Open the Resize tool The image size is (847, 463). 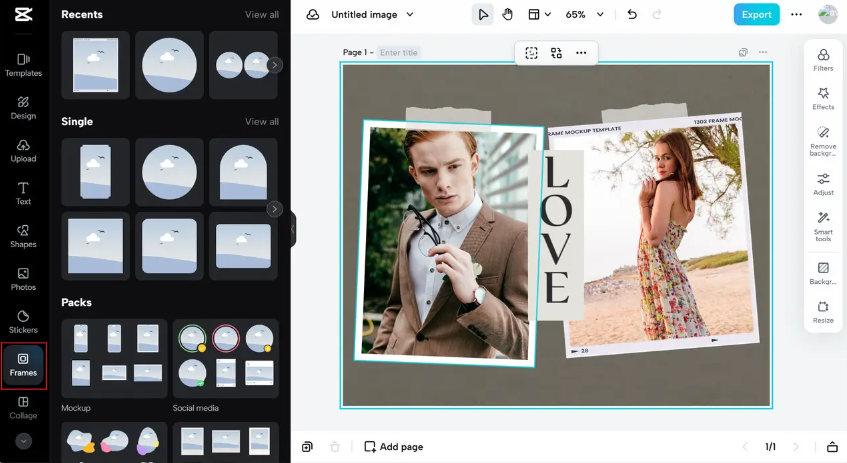pos(823,312)
